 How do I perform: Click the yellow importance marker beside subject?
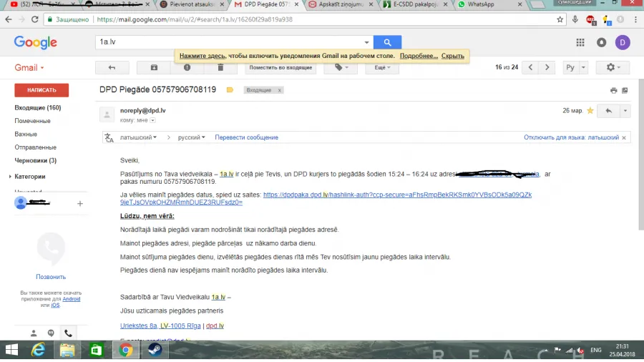[x=230, y=90]
